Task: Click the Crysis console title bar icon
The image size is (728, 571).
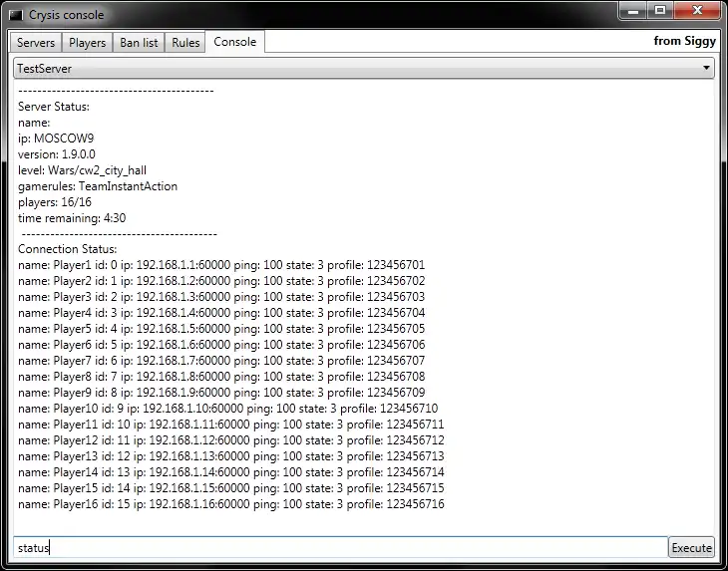Action: 16,15
